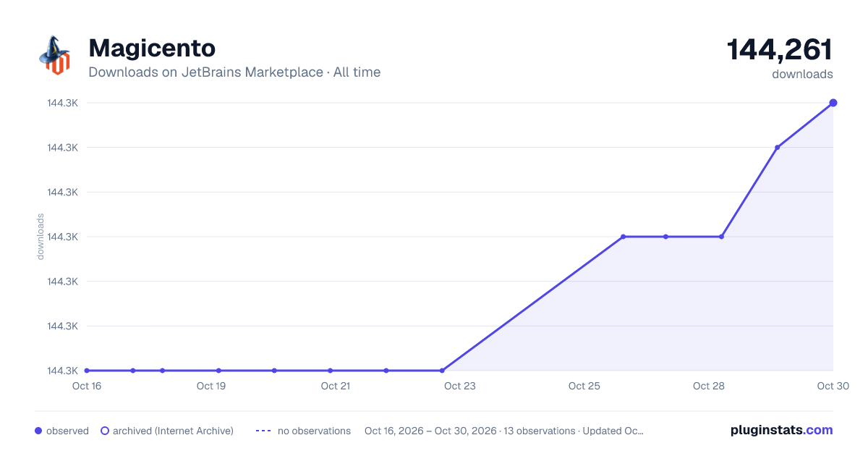Image resolution: width=868 pixels, height=456 pixels.
Task: Click the 'observed' legend text
Action: click(x=67, y=431)
